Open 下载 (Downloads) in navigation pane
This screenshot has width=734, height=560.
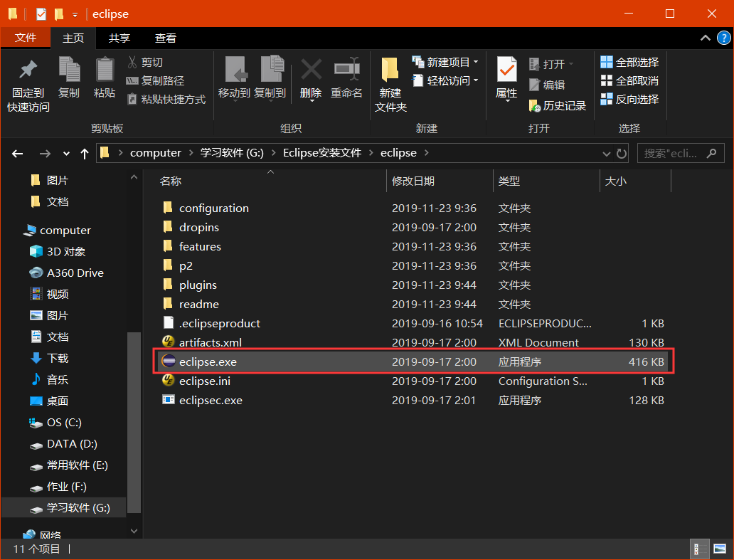tap(49, 358)
